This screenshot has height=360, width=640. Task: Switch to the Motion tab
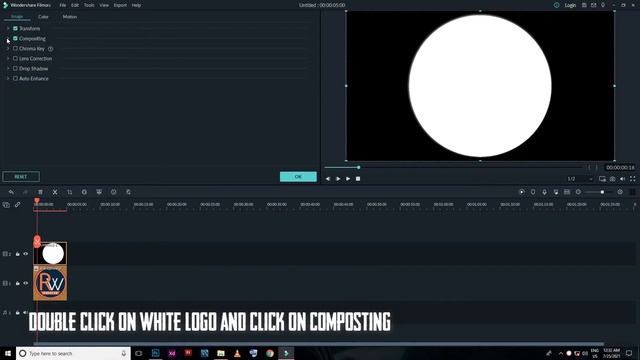(70, 17)
